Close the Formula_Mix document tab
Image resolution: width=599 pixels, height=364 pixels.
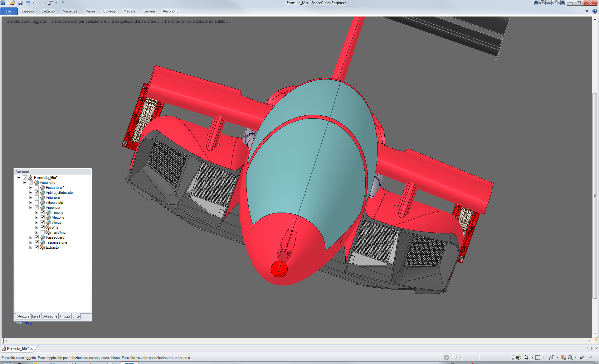32,349
